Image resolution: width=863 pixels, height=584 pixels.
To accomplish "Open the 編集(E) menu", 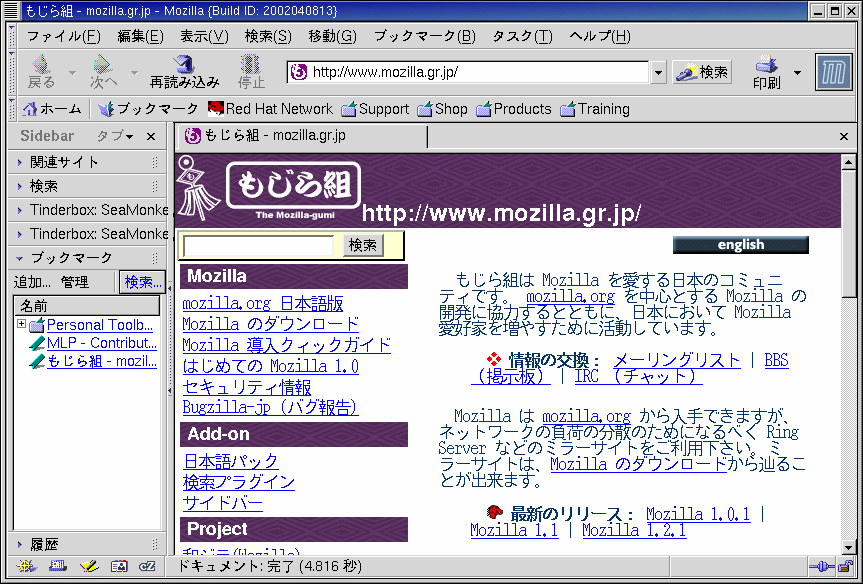I will pyautogui.click(x=140, y=36).
